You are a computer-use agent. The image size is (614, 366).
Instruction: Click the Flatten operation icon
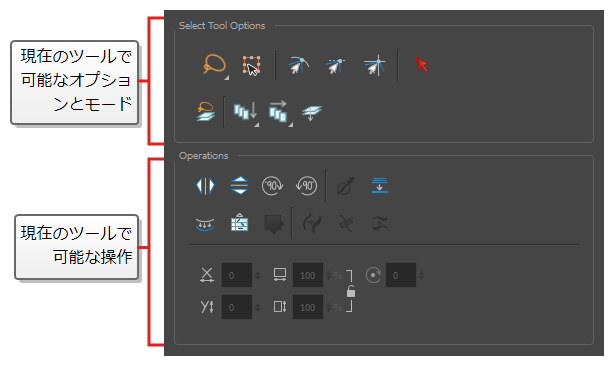pos(379,185)
